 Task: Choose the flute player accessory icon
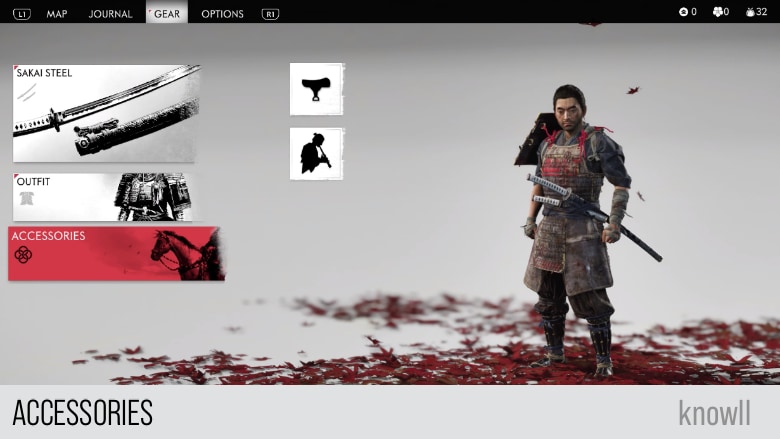click(x=316, y=154)
